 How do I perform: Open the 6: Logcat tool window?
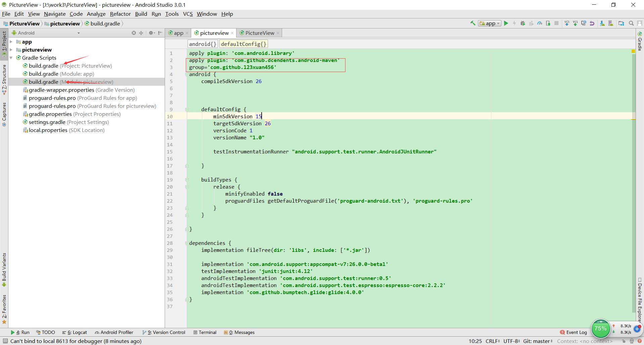click(x=74, y=332)
